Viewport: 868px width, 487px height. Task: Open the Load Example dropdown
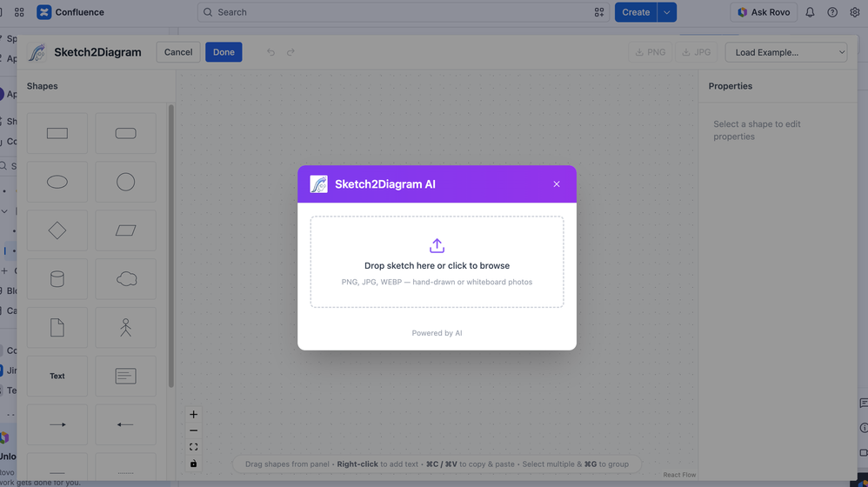click(x=786, y=52)
